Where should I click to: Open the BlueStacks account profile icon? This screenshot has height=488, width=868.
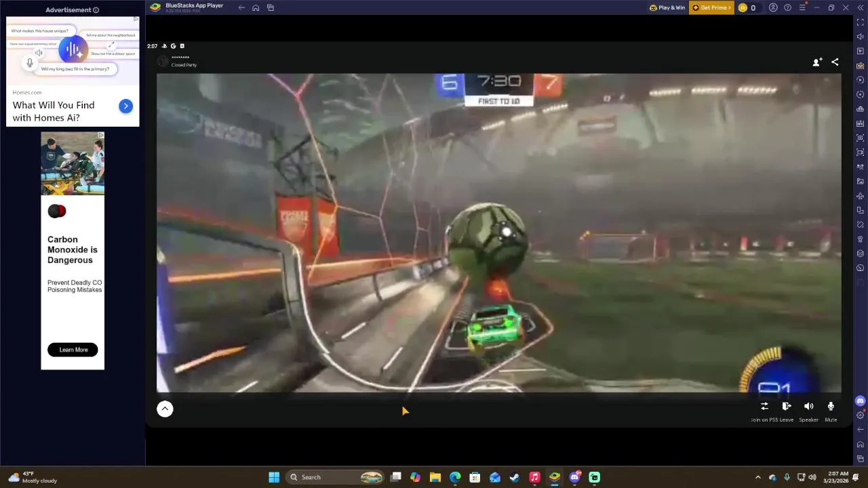773,7
